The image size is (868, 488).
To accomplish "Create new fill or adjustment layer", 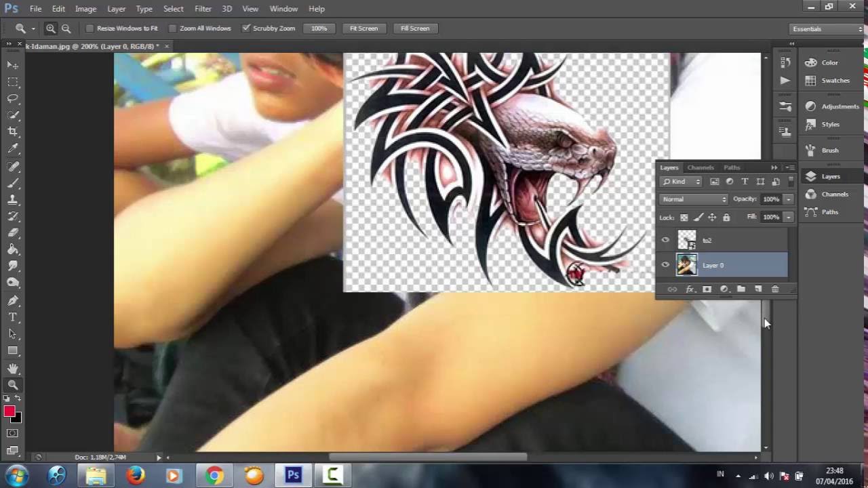I will (x=724, y=289).
